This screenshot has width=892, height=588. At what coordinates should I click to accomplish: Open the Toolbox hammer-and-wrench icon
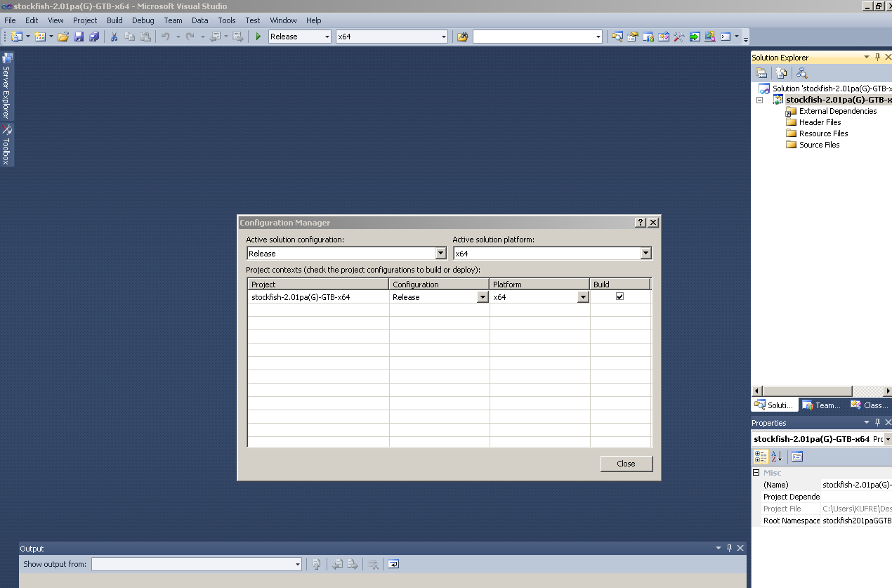coord(679,37)
